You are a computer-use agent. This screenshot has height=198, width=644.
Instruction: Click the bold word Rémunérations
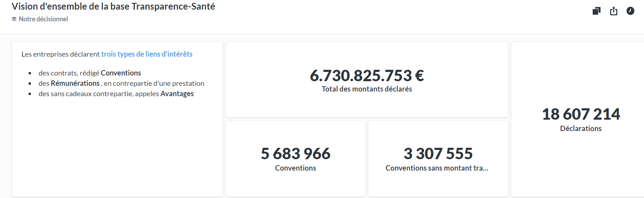[75, 83]
